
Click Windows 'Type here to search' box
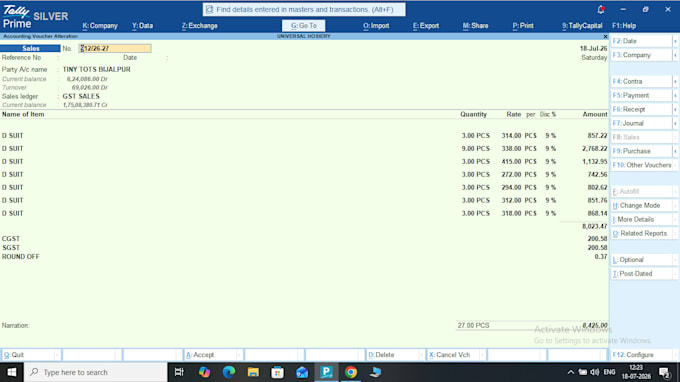point(95,372)
